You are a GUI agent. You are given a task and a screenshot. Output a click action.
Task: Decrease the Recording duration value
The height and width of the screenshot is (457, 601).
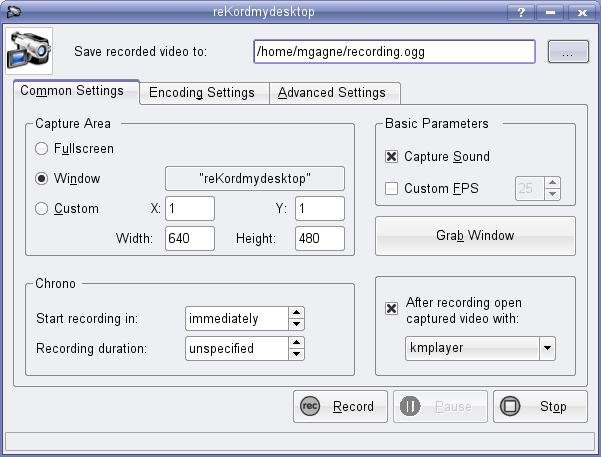point(296,354)
